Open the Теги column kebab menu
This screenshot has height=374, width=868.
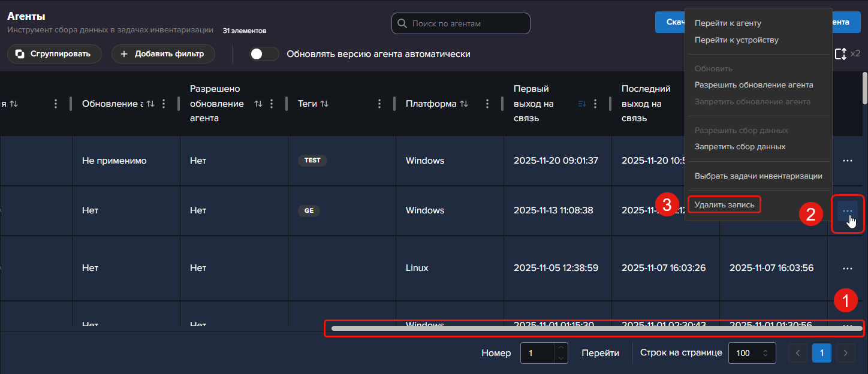tap(379, 104)
